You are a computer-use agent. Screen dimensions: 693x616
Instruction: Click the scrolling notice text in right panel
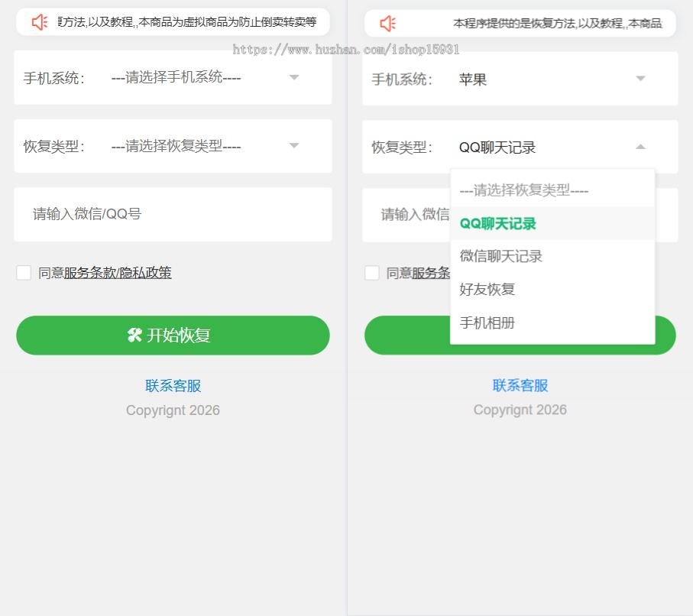pyautogui.click(x=558, y=24)
